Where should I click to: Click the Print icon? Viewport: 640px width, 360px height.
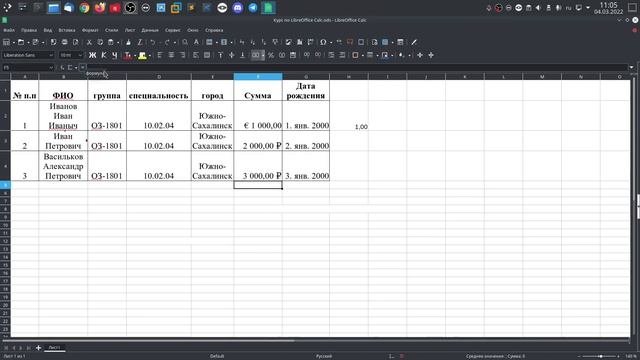click(64, 42)
